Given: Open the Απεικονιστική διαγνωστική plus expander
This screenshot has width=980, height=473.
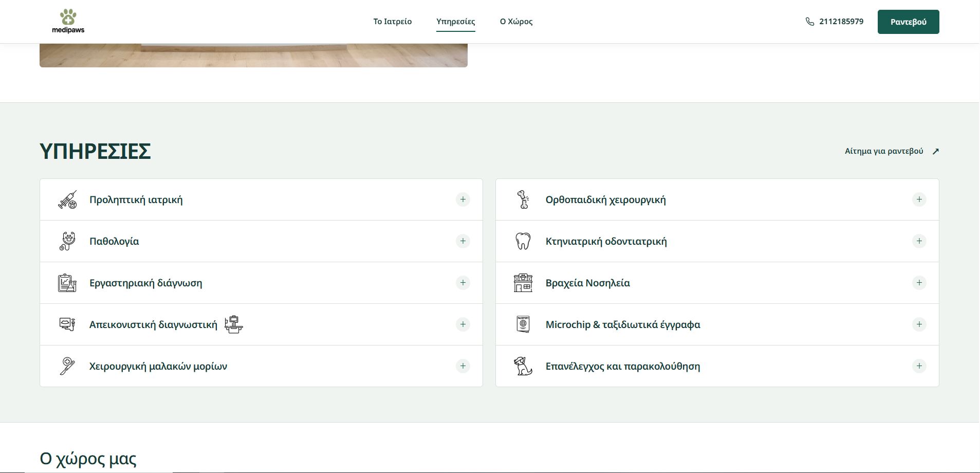Looking at the screenshot, I should pyautogui.click(x=463, y=324).
